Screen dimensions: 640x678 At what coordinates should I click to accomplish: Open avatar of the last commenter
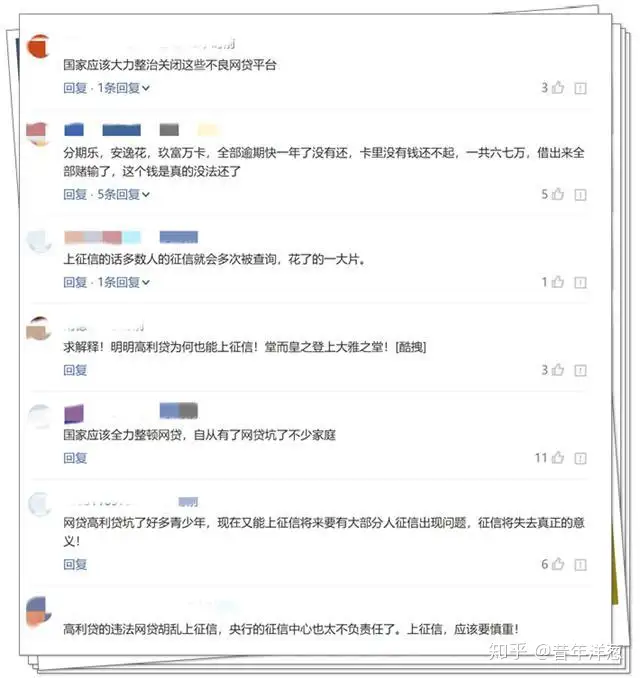pos(38,611)
